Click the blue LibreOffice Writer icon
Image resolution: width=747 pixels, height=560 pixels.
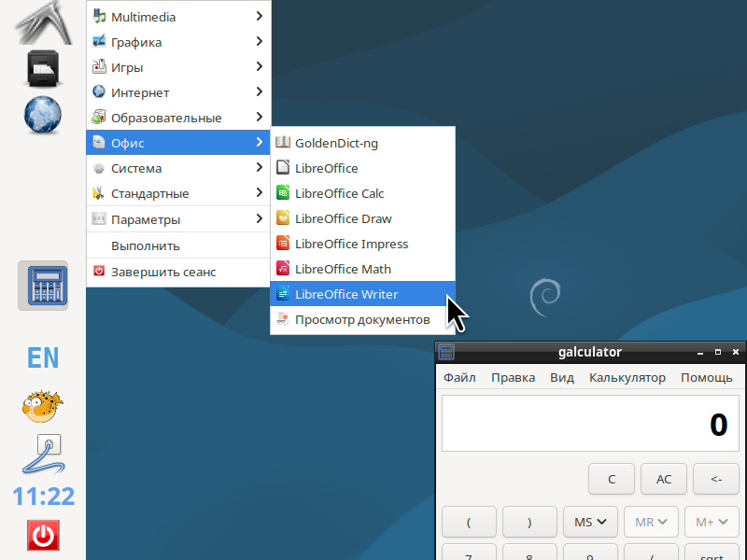283,294
